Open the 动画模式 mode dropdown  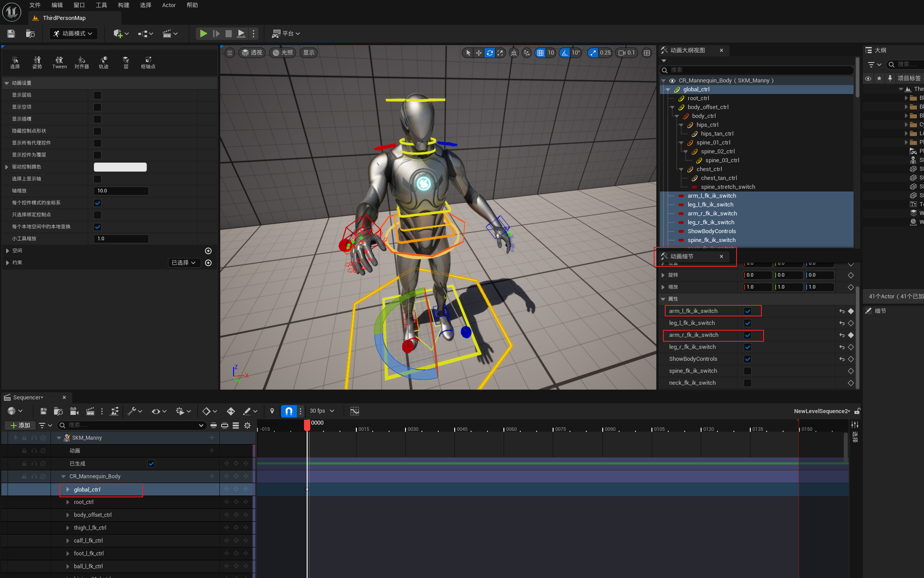pyautogui.click(x=74, y=34)
